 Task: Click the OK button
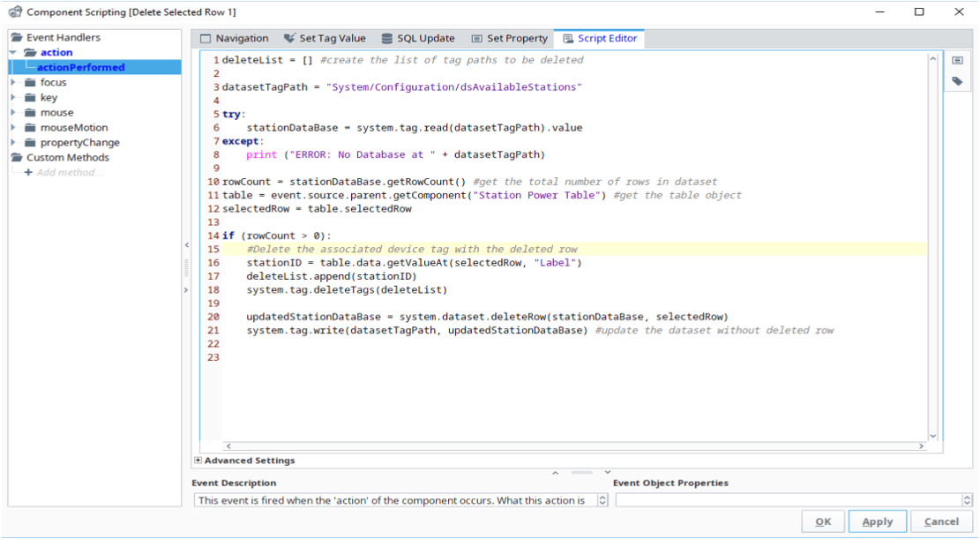[x=823, y=521]
